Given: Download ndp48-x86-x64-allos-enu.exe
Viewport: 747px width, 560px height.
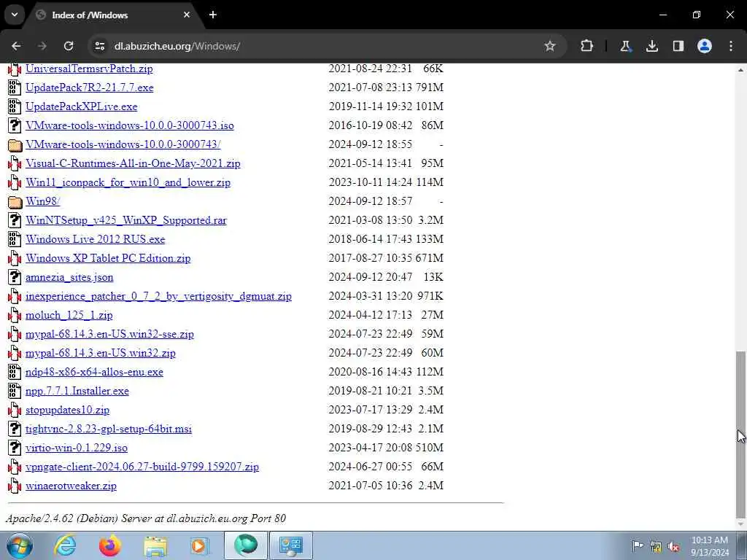Looking at the screenshot, I should tap(94, 372).
